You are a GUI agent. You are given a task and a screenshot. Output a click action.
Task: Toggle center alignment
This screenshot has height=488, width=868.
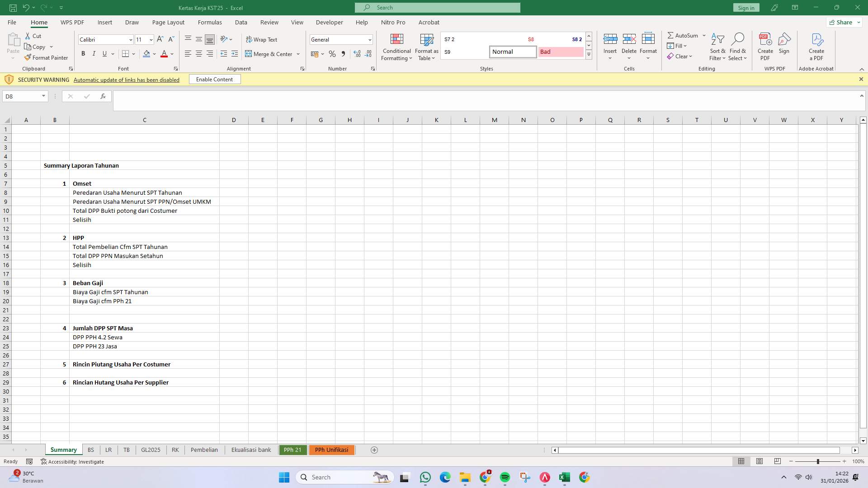198,54
